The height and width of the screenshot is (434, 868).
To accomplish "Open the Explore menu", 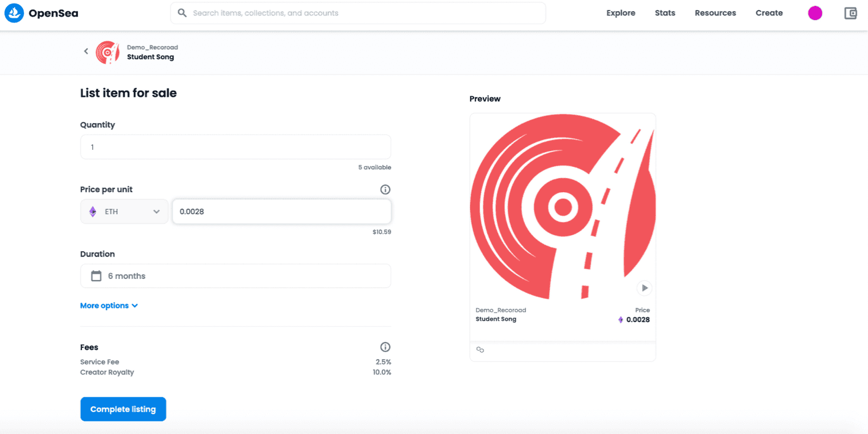I will [x=621, y=13].
